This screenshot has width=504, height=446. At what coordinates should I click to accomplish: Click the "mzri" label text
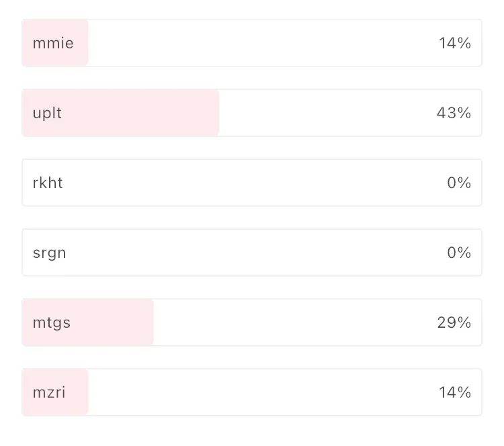pyautogui.click(x=49, y=392)
